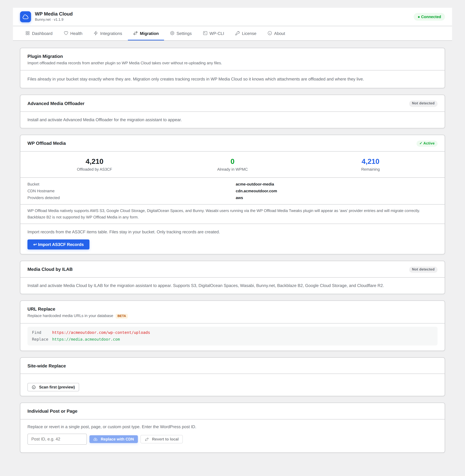Open the License tab
This screenshot has width=465, height=476.
pos(246,33)
